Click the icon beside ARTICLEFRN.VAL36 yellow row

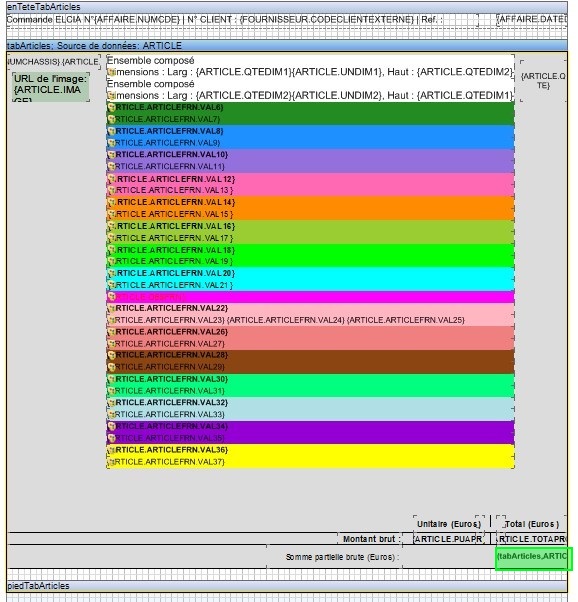tap(111, 450)
